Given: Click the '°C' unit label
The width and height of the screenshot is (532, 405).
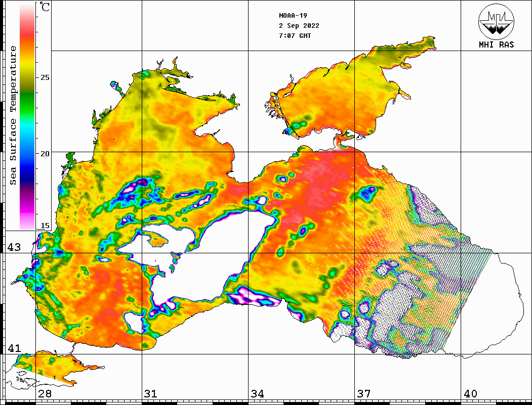Looking at the screenshot, I should point(44,7).
